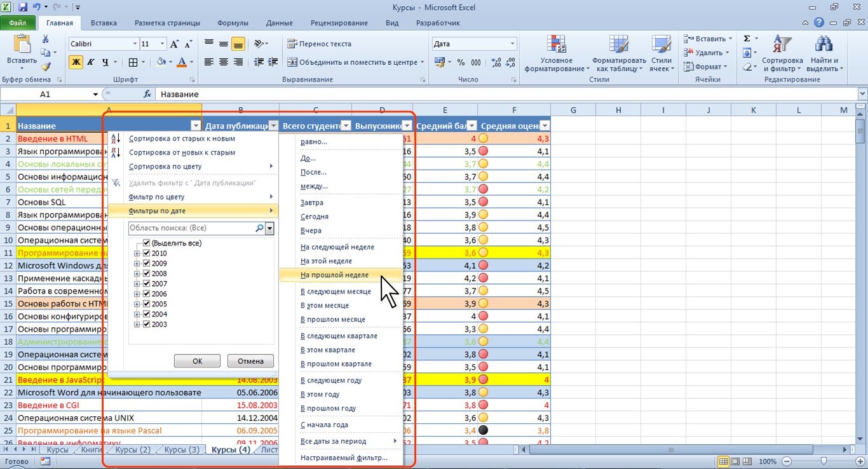Open Условное форматирование button

[556, 54]
